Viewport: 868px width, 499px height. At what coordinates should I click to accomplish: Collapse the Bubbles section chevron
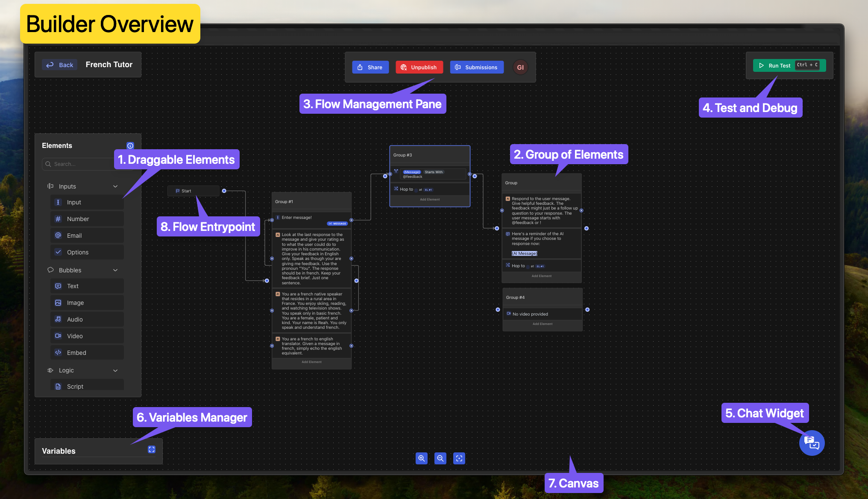pos(115,270)
